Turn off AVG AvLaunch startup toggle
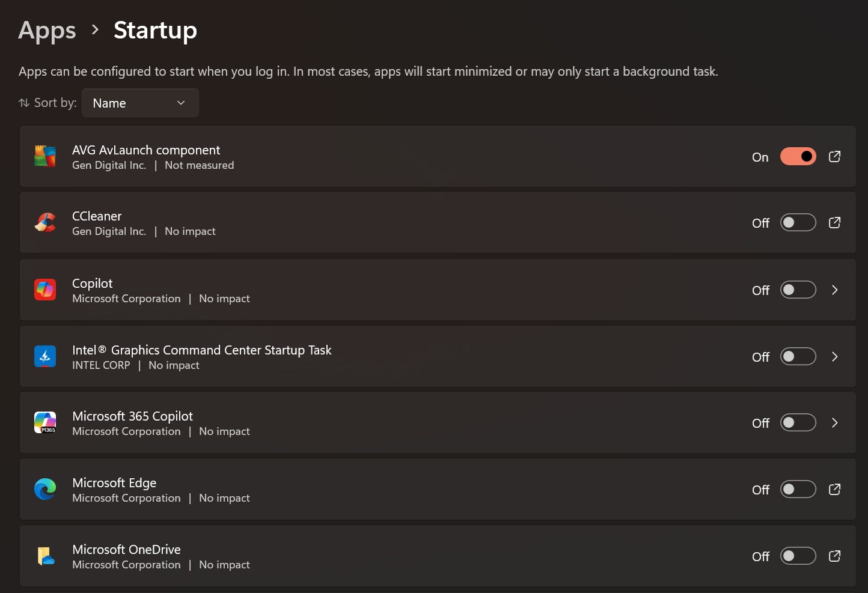Screen dimensions: 868x593 coord(798,157)
